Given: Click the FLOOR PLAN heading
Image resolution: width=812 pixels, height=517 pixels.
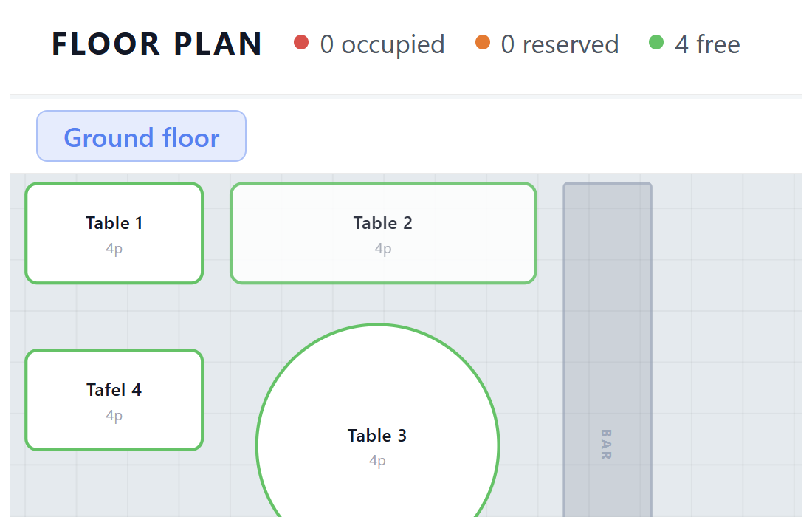Looking at the screenshot, I should click(156, 44).
